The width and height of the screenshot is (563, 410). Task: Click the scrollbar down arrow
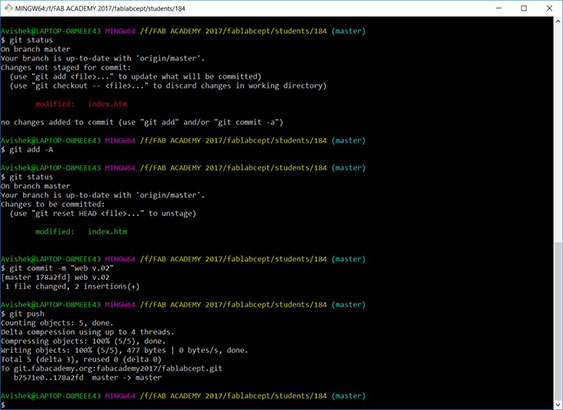pos(558,404)
